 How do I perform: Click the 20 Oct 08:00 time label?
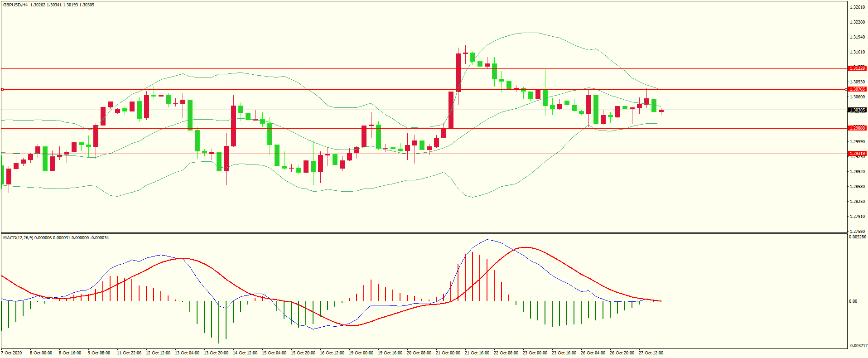point(419,353)
